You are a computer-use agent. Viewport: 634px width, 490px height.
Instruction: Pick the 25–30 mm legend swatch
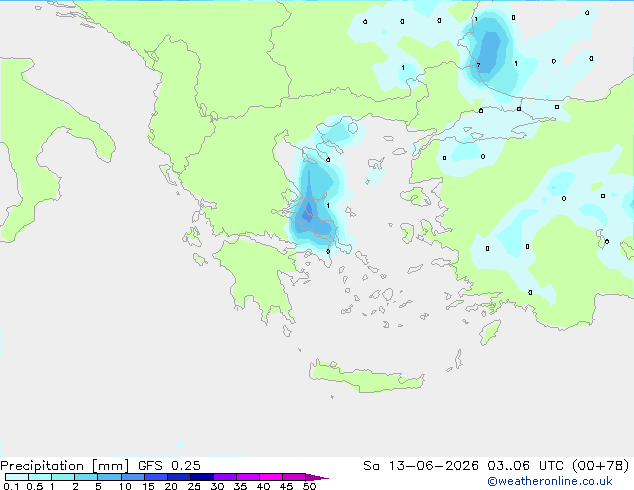click(202, 477)
